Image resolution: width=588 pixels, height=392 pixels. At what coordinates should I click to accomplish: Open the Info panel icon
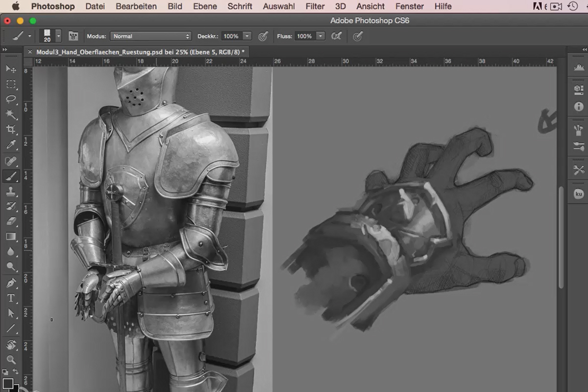(x=579, y=106)
